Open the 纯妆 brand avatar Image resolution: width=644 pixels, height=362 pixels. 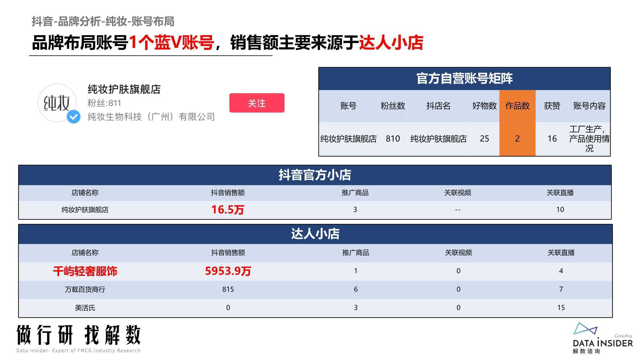pyautogui.click(x=57, y=103)
